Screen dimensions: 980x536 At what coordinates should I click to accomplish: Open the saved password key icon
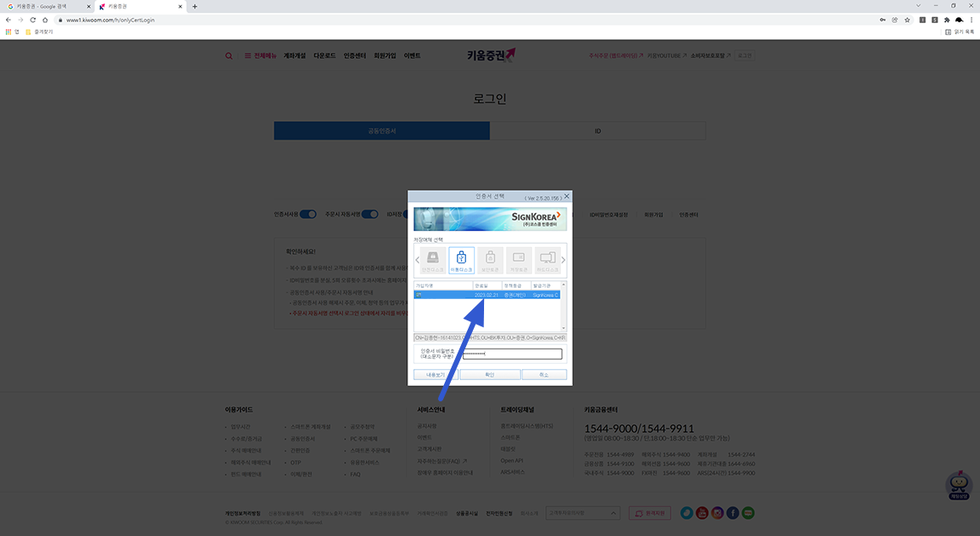883,20
